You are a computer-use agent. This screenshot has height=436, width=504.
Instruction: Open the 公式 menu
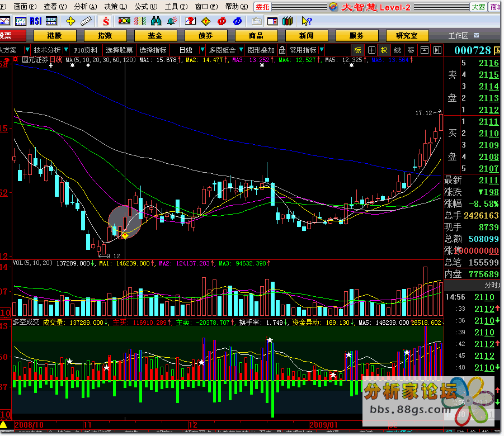click(146, 7)
